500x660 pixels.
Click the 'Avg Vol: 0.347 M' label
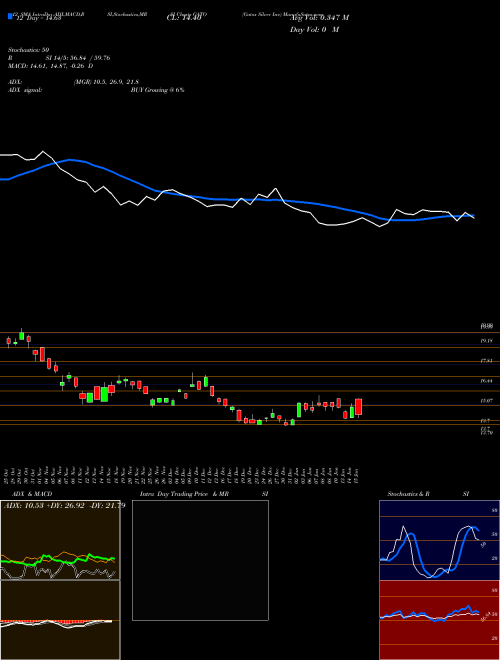pos(319,18)
